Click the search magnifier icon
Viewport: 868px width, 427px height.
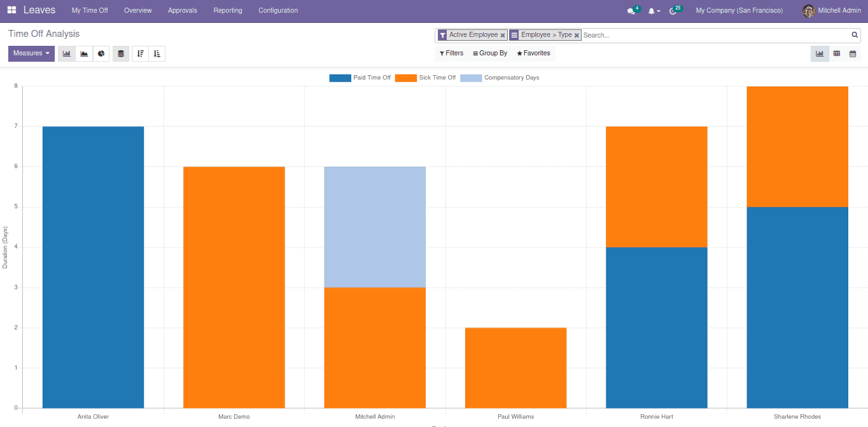(855, 35)
